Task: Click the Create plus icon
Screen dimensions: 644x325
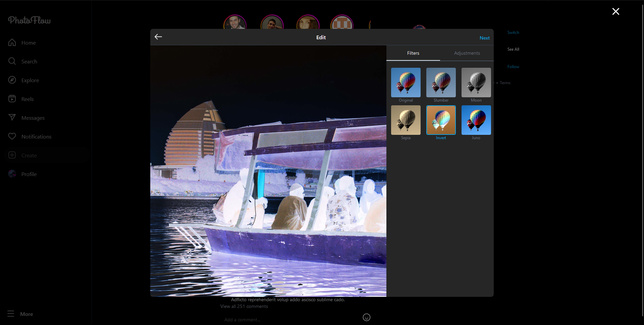Action: pyautogui.click(x=12, y=155)
